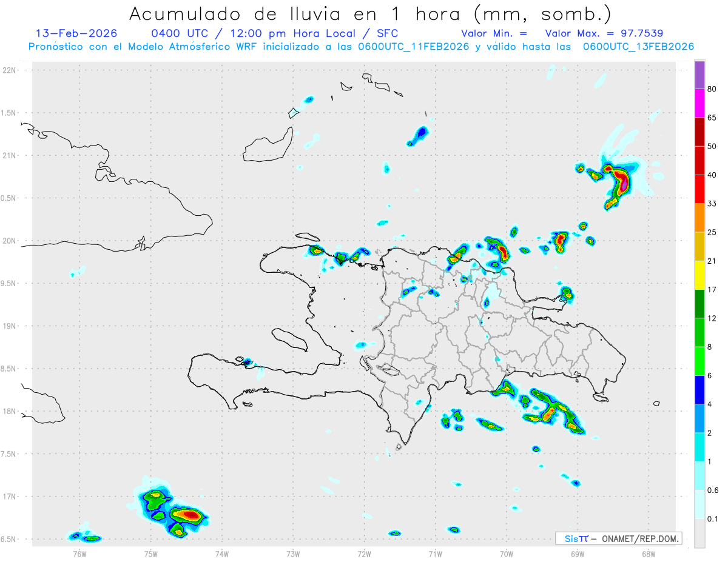Viewport: 728px width, 562px height.
Task: Click the bright red swatch between 33 and 40
Action: (699, 189)
